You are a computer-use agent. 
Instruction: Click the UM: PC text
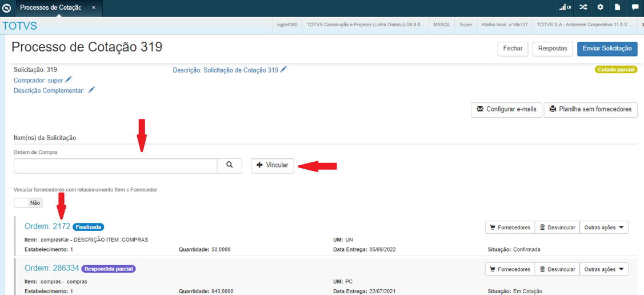[x=343, y=281]
